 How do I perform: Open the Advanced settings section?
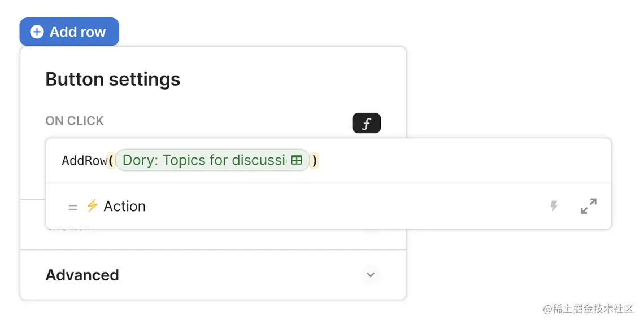pyautogui.click(x=82, y=275)
